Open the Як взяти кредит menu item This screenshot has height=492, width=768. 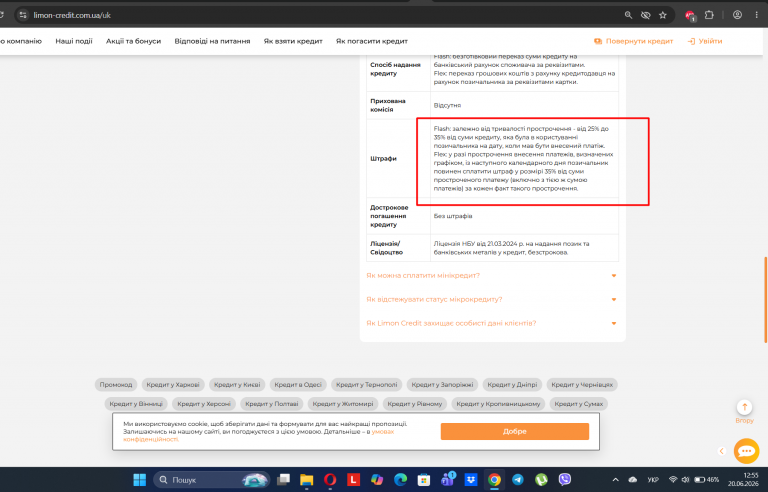pyautogui.click(x=293, y=41)
